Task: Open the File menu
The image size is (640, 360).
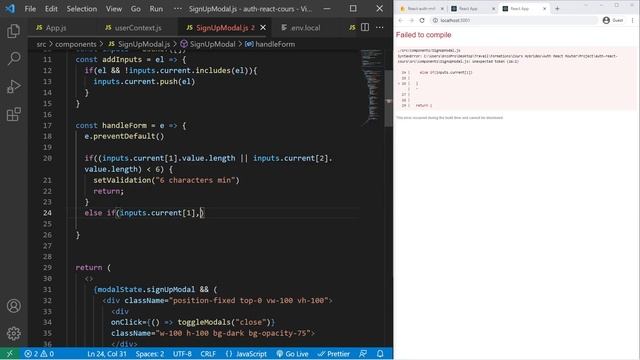Action: point(30,9)
